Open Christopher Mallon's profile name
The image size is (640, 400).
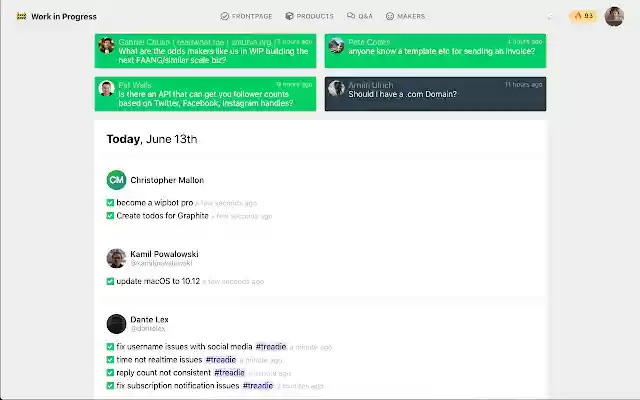(x=167, y=180)
